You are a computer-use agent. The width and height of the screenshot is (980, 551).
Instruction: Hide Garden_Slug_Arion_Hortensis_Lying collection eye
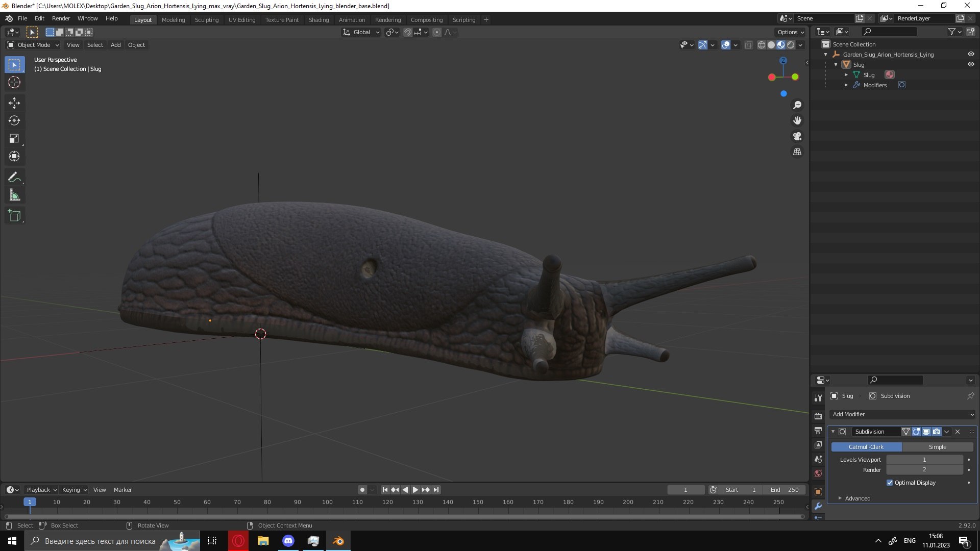[x=971, y=54]
